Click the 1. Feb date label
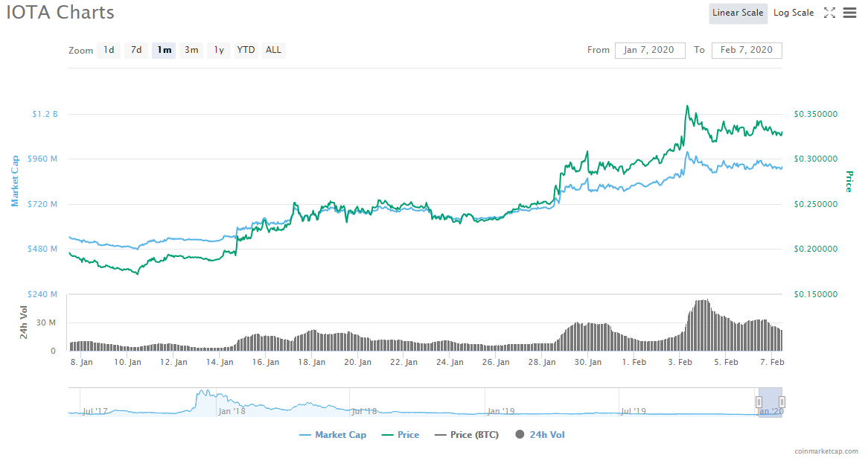868x461 pixels. coord(634,362)
